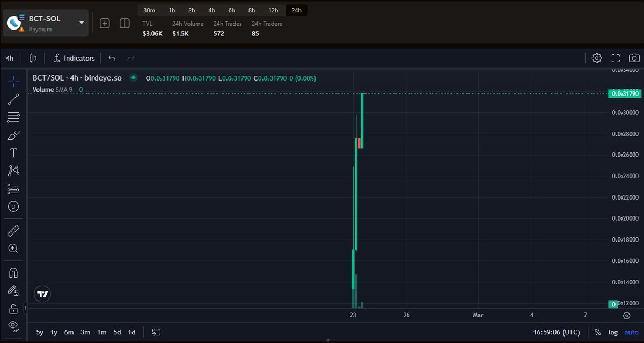This screenshot has height=343, width=644.
Task: Toggle percentage price scale
Action: (598, 332)
